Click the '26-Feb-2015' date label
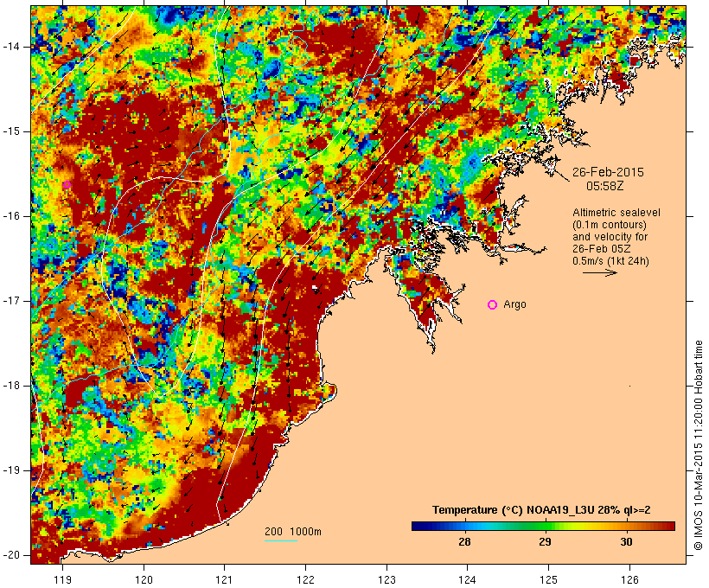 (608, 172)
